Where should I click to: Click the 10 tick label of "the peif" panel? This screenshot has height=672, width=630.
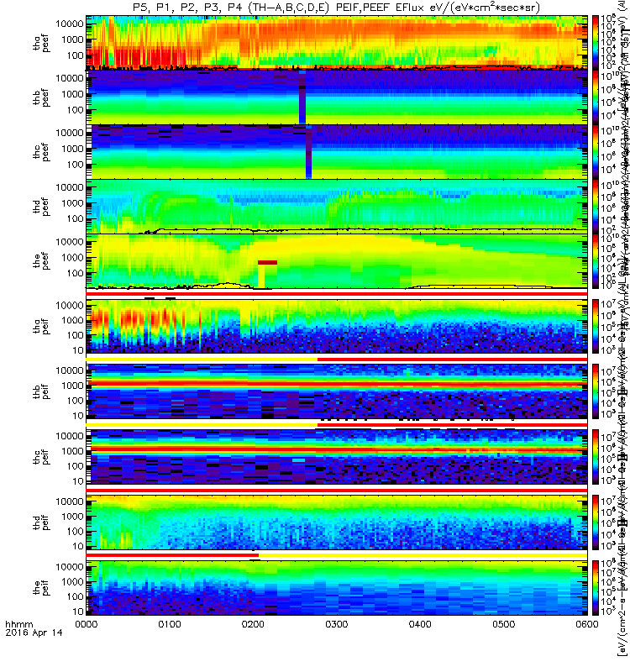[x=78, y=612]
